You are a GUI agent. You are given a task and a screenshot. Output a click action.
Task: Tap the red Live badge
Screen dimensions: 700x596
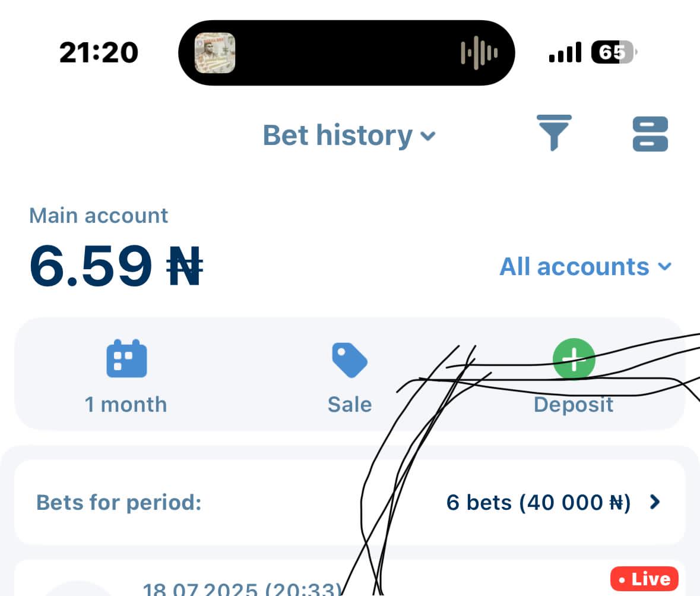pyautogui.click(x=644, y=579)
